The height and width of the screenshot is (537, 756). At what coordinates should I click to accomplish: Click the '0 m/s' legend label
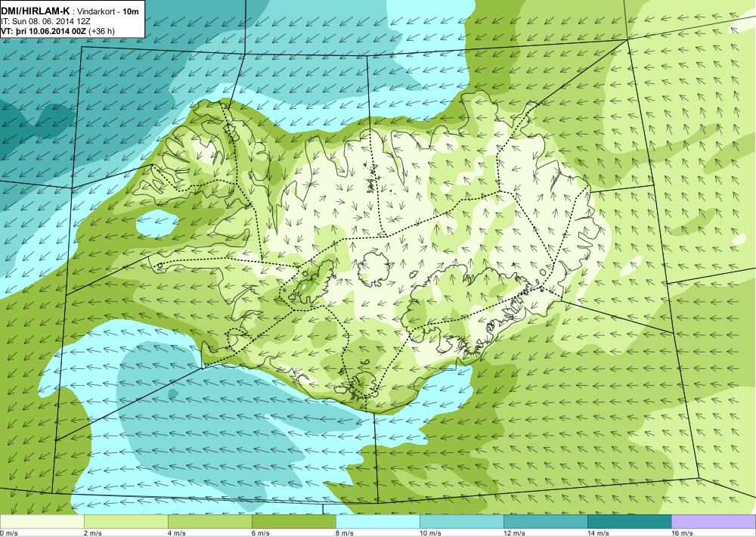pyautogui.click(x=8, y=533)
